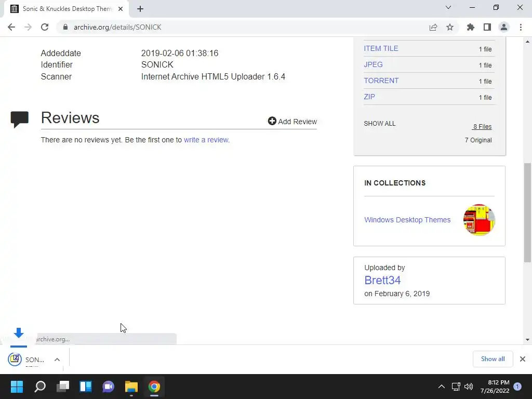Click the browser forward arrow

(x=28, y=27)
